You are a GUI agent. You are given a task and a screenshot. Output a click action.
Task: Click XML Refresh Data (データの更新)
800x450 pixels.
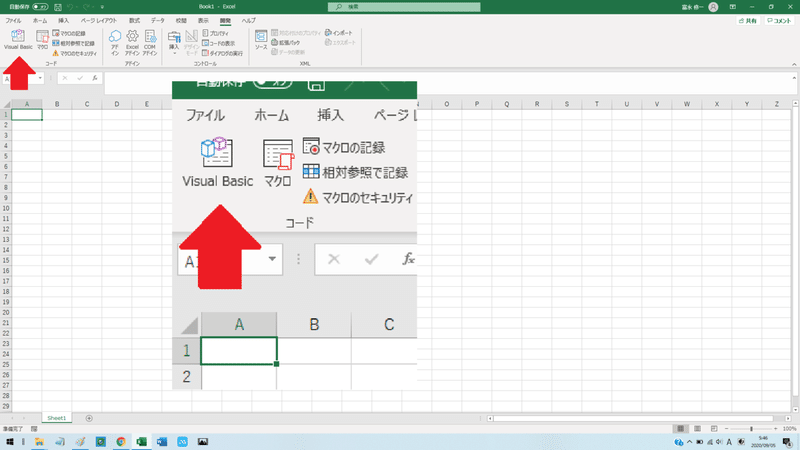pos(288,52)
